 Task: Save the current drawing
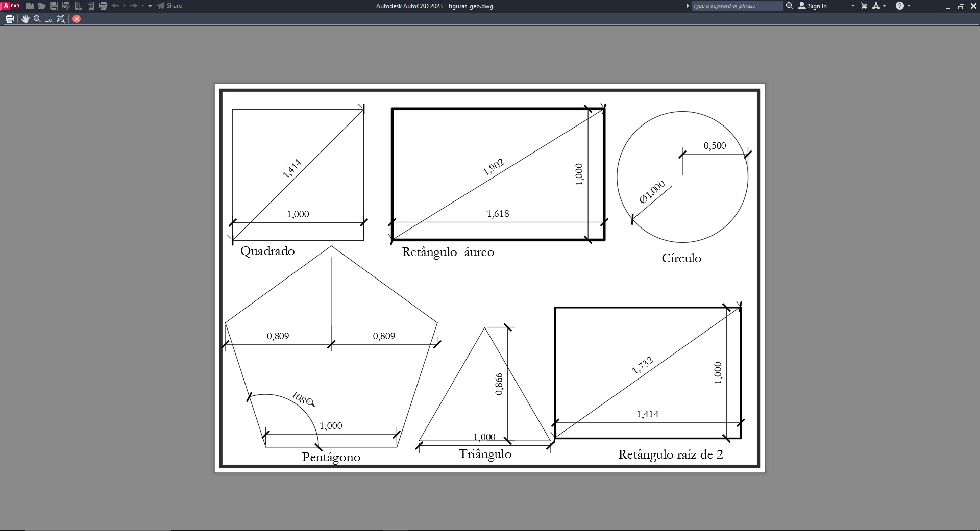(54, 6)
